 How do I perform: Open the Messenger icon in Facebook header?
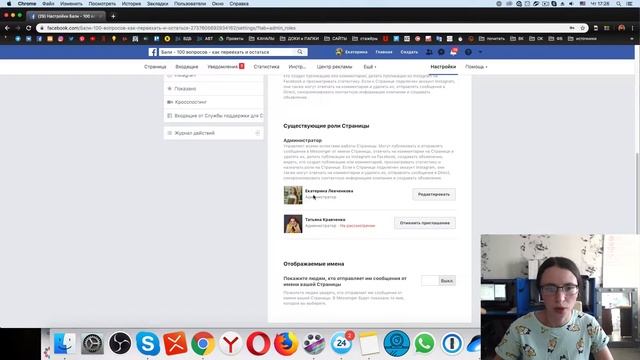(x=441, y=52)
